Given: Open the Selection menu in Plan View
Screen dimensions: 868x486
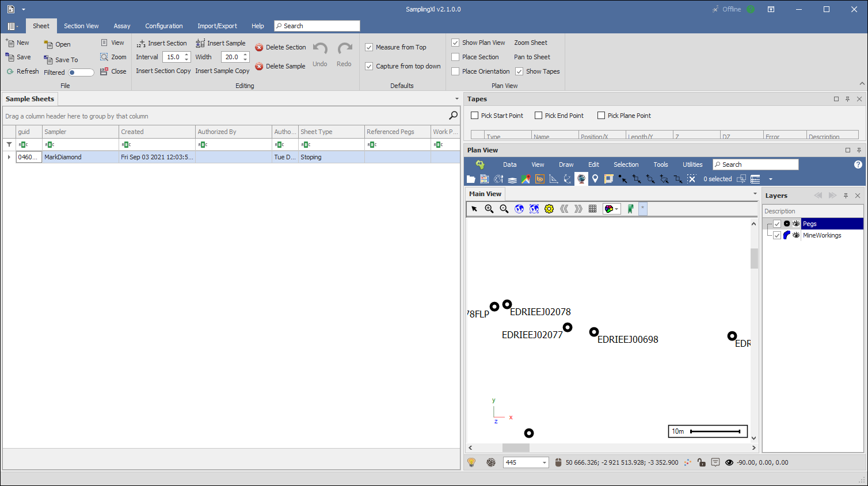Looking at the screenshot, I should [626, 164].
